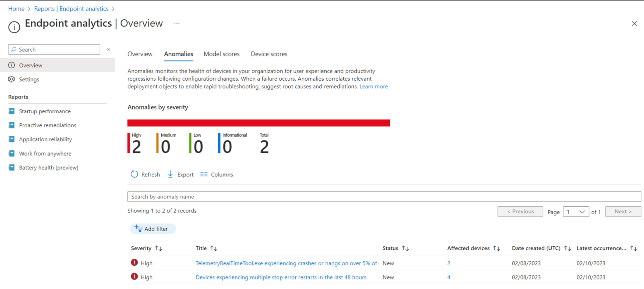The image size is (644, 289).
Task: Type in the Search by anomaly name field
Action: 335,196
